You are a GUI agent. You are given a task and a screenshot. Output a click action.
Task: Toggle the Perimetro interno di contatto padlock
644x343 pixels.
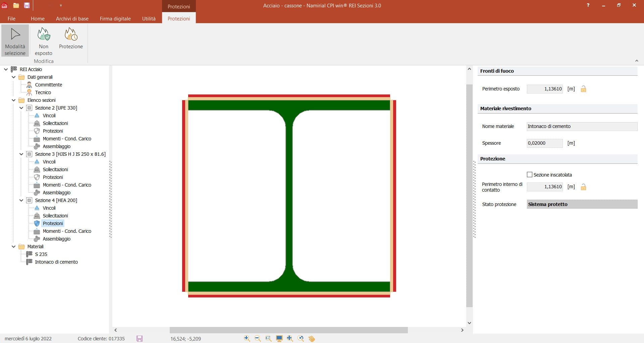pyautogui.click(x=583, y=187)
